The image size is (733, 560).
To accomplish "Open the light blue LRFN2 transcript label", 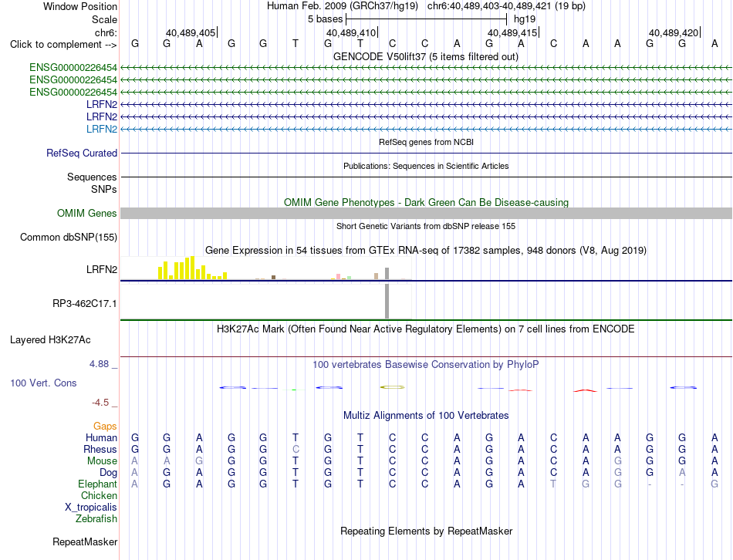I will tap(101, 129).
